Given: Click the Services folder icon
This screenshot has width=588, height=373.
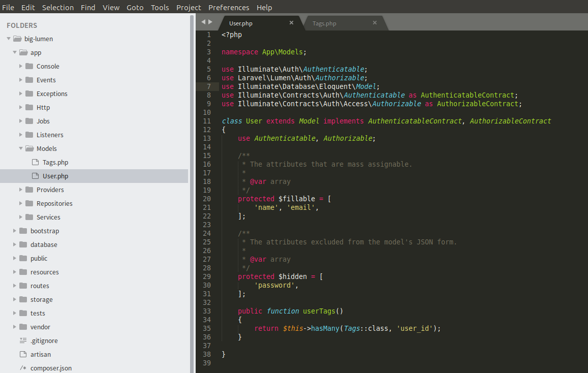Looking at the screenshot, I should coord(29,216).
